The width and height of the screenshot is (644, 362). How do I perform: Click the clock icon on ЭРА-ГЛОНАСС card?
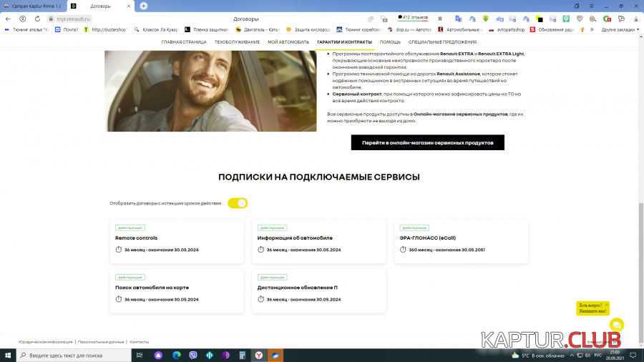tap(403, 250)
